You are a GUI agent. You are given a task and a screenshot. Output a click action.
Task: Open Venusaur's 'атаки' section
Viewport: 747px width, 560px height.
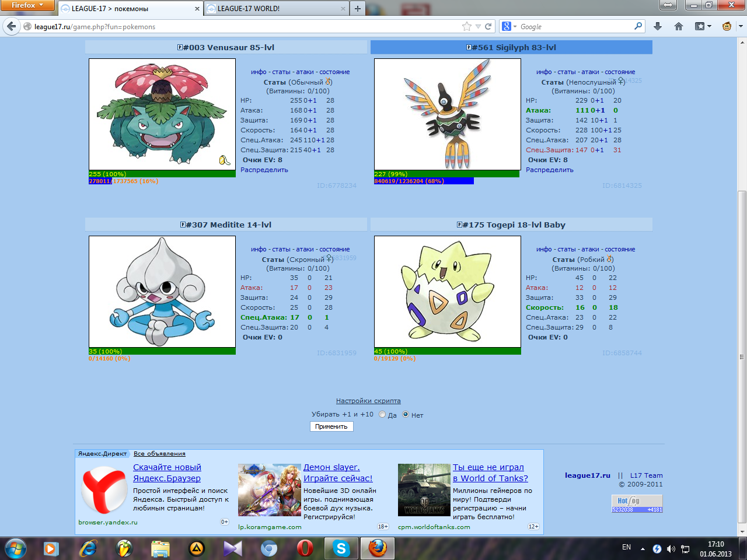[x=305, y=72]
